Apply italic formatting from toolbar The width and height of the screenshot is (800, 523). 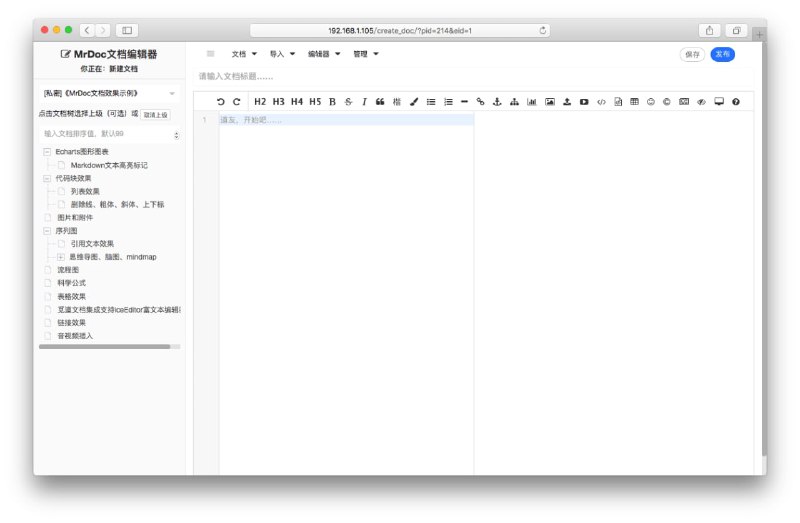[364, 101]
